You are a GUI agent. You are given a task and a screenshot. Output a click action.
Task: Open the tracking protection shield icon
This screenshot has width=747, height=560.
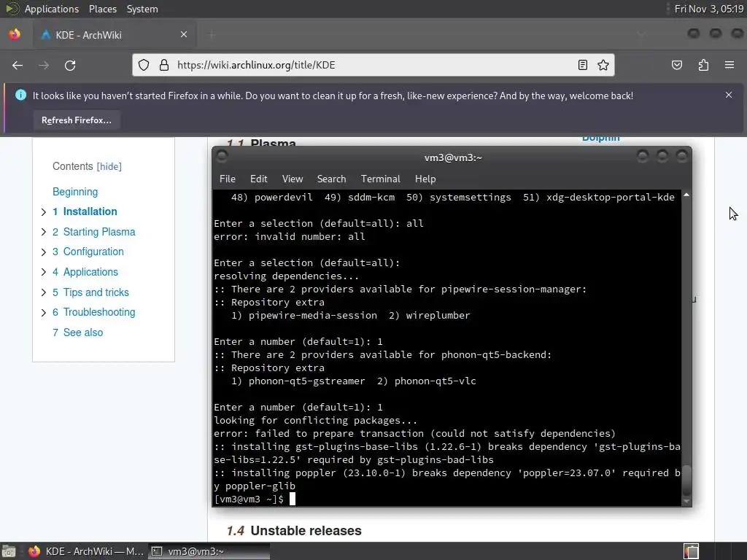click(144, 65)
